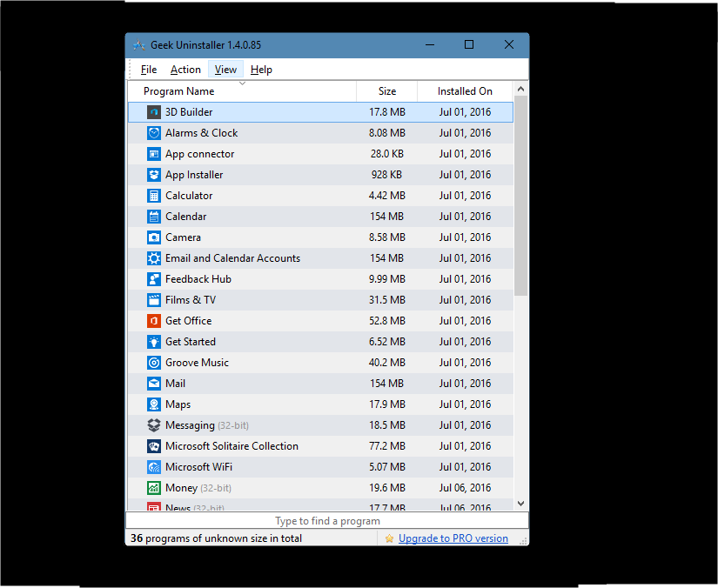Click the Calendar app icon

[154, 217]
